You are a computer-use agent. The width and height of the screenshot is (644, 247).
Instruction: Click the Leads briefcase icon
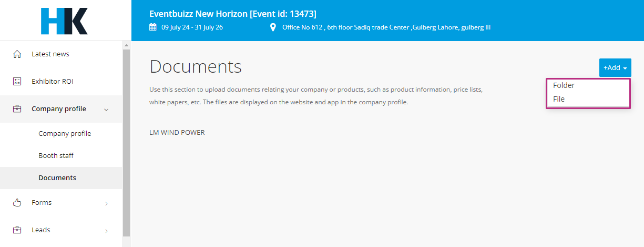17,230
